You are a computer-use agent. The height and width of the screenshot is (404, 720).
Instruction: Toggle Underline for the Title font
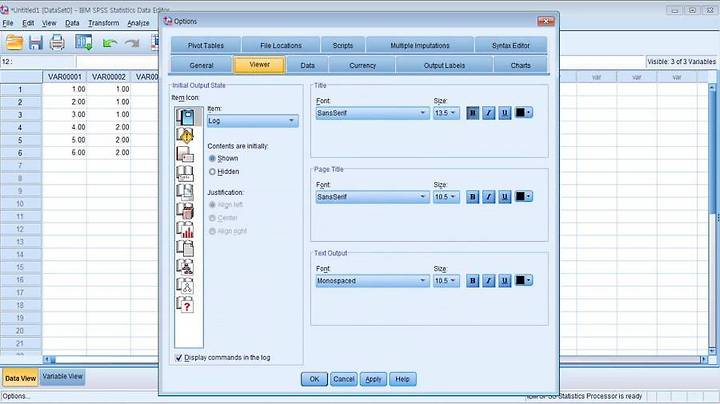click(x=505, y=113)
